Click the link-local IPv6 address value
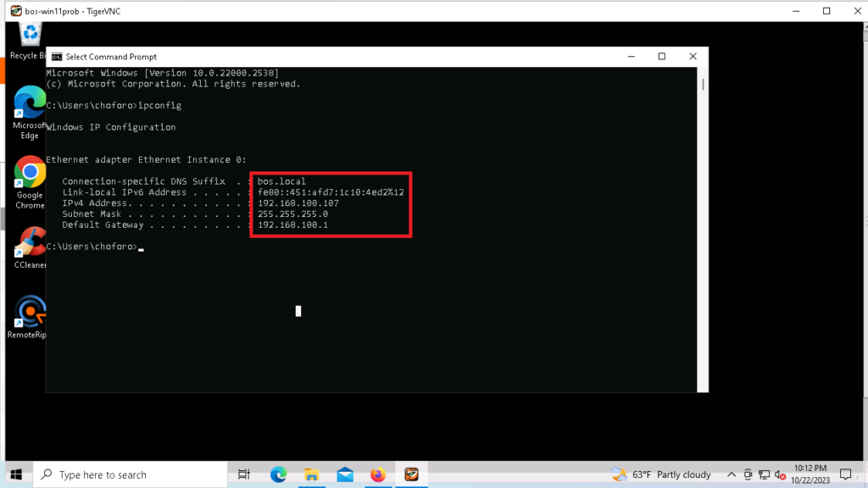 pos(331,192)
